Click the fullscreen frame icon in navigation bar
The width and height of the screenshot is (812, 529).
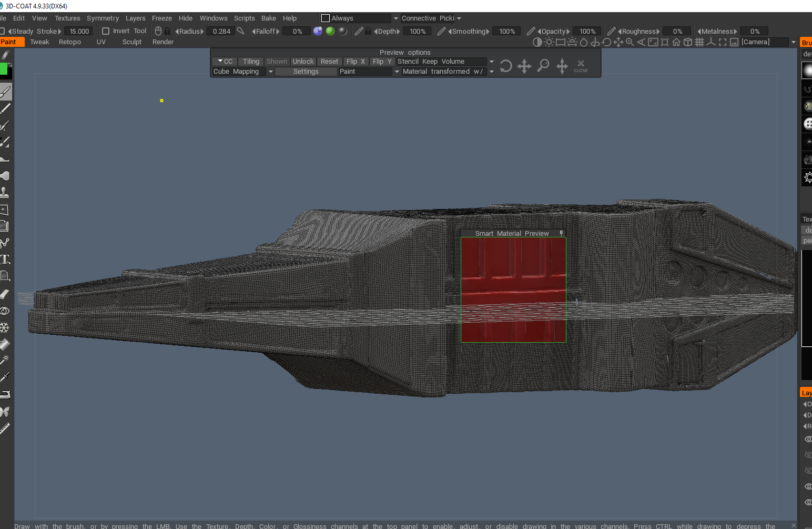[x=723, y=42]
